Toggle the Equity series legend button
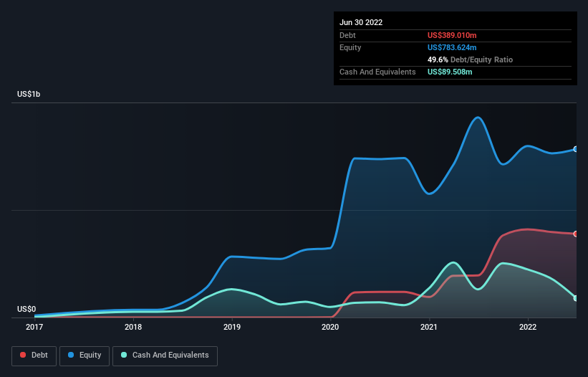The width and height of the screenshot is (588, 377). tap(85, 355)
